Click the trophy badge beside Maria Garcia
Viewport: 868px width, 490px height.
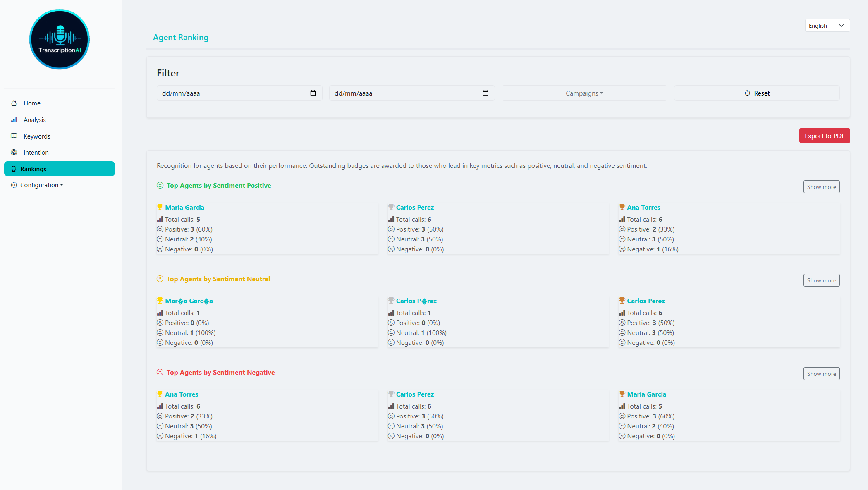(160, 207)
